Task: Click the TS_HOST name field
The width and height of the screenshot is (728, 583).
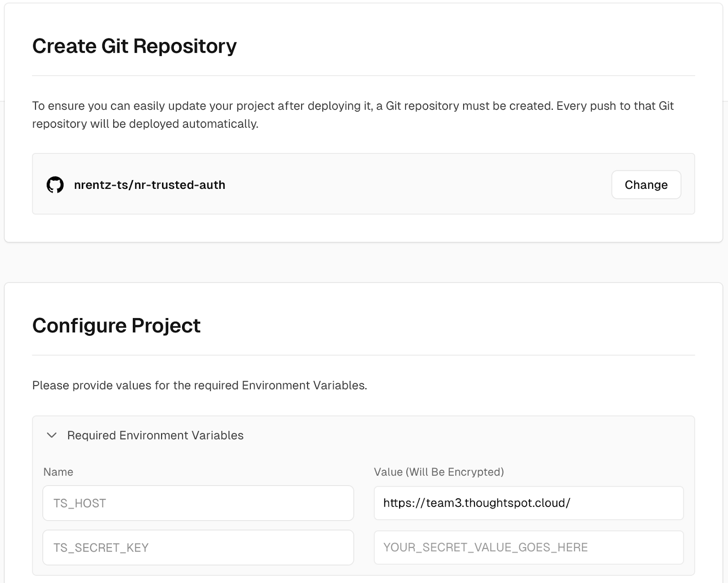Action: [198, 503]
